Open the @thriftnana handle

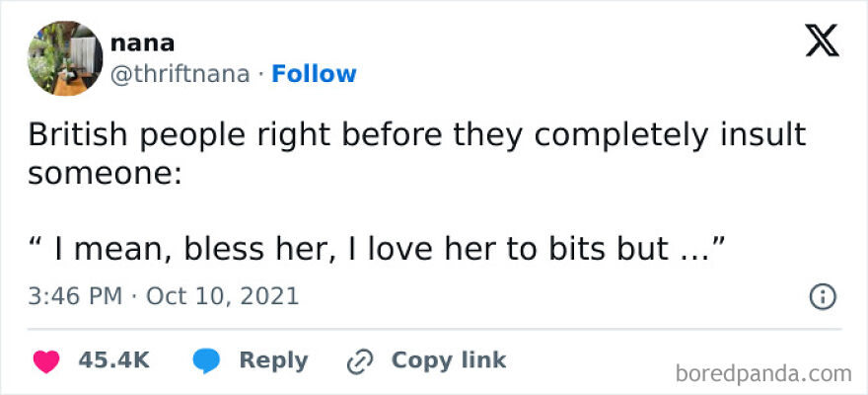pyautogui.click(x=180, y=74)
